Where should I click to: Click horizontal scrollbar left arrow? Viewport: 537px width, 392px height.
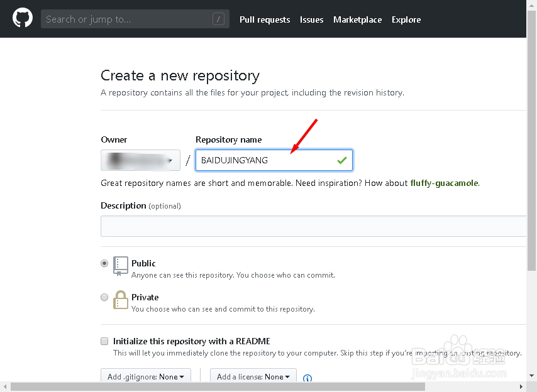tap(4, 387)
